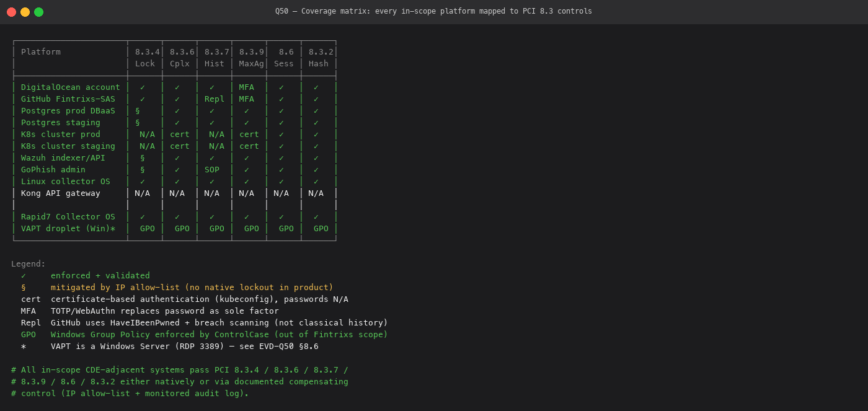Click 'Repl' in the GitHub Fintrixs-SAS row

point(215,99)
